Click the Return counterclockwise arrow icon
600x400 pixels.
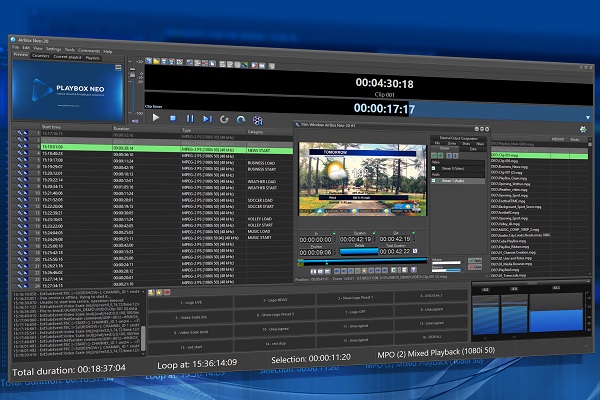(x=224, y=119)
